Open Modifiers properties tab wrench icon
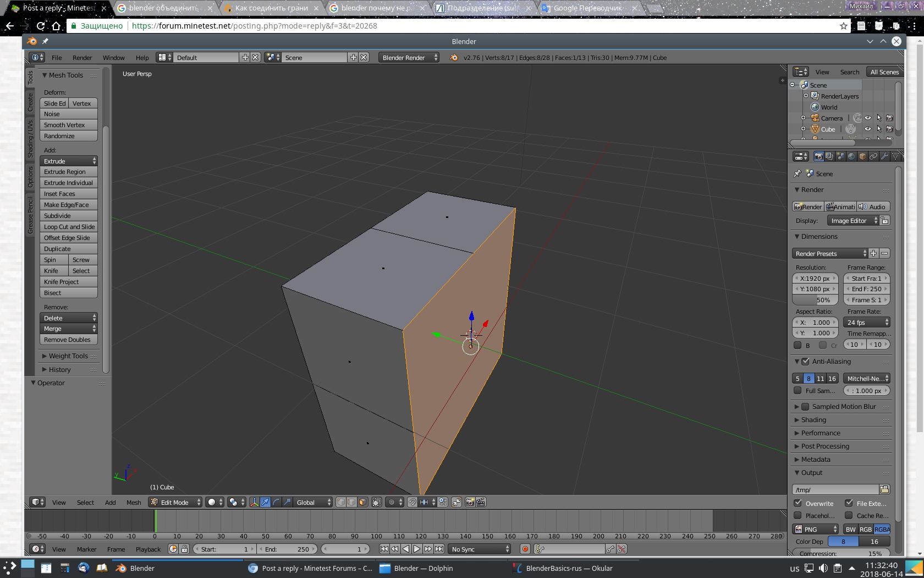This screenshot has width=924, height=578. 884,156
